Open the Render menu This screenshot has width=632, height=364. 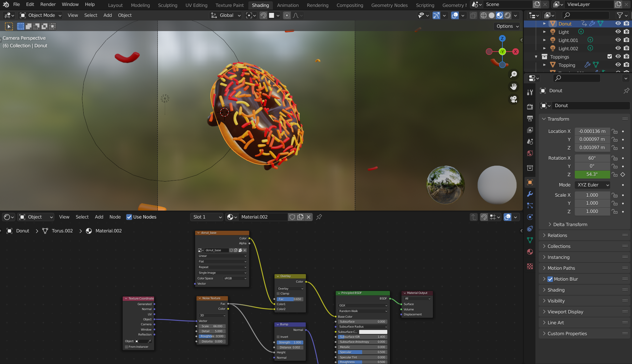48,4
